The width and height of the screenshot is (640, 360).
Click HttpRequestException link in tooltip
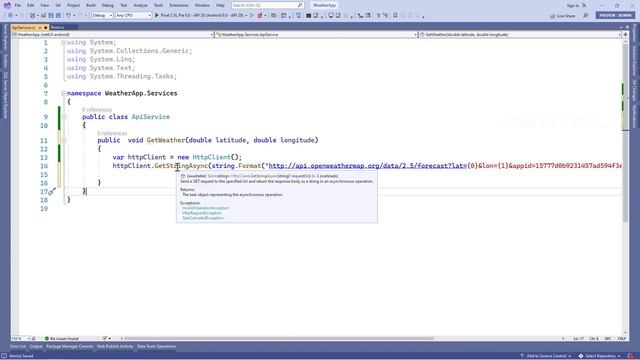pyautogui.click(x=202, y=213)
